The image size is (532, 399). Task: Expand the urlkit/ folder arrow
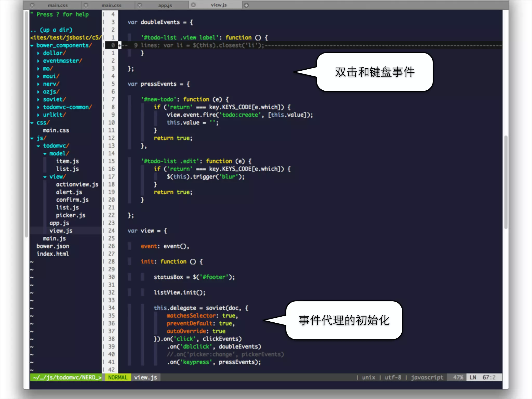pos(38,115)
